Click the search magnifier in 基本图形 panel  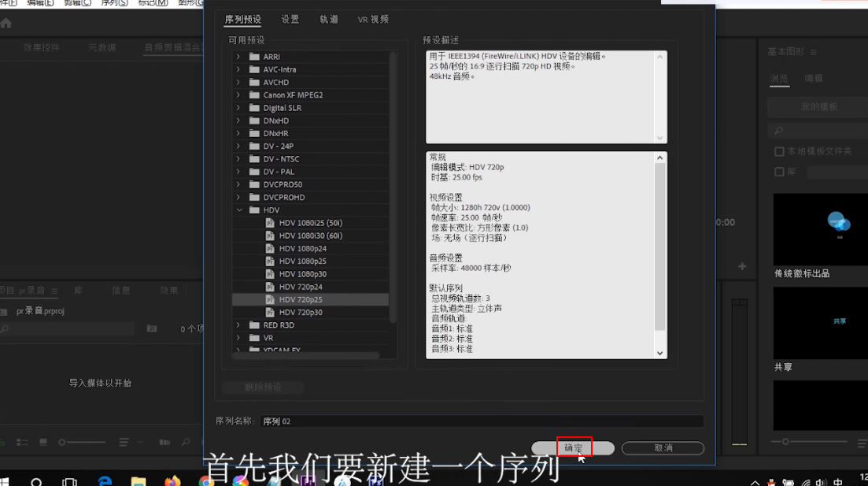[778, 128]
